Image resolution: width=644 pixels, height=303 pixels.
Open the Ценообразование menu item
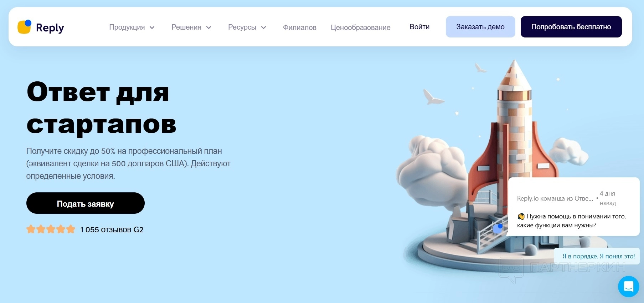point(361,27)
